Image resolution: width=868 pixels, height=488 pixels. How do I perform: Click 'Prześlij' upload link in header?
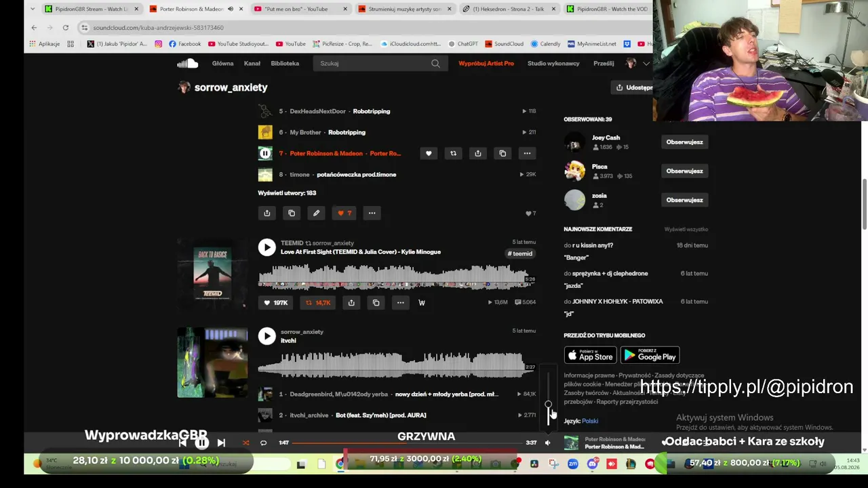point(604,63)
